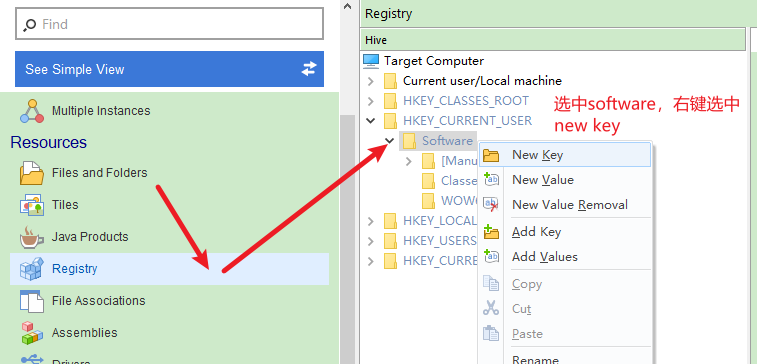Click the Target Computer monitor icon

pos(371,61)
